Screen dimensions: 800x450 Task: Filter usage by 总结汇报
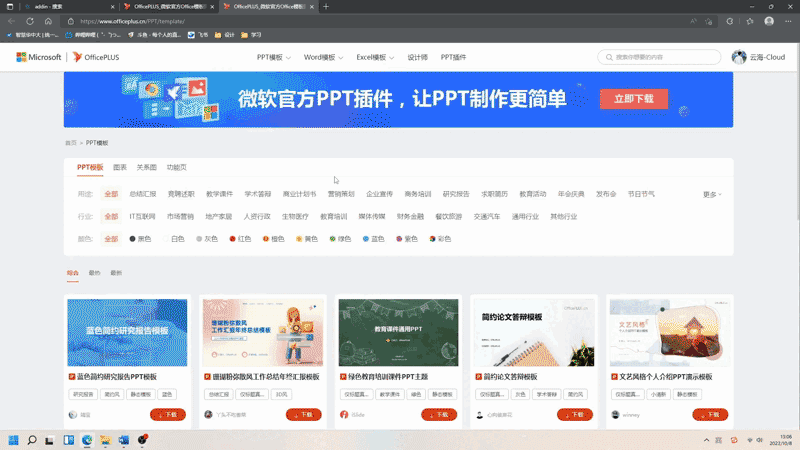[x=143, y=194]
